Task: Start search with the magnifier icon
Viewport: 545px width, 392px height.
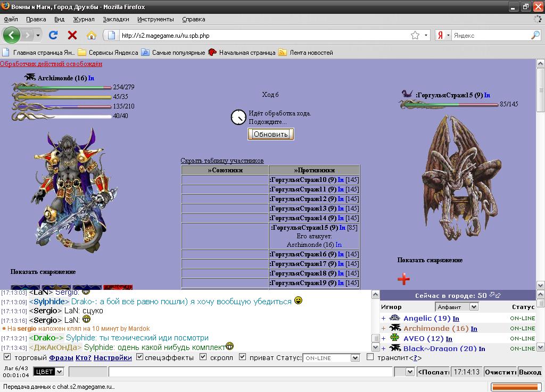Action: [535, 35]
